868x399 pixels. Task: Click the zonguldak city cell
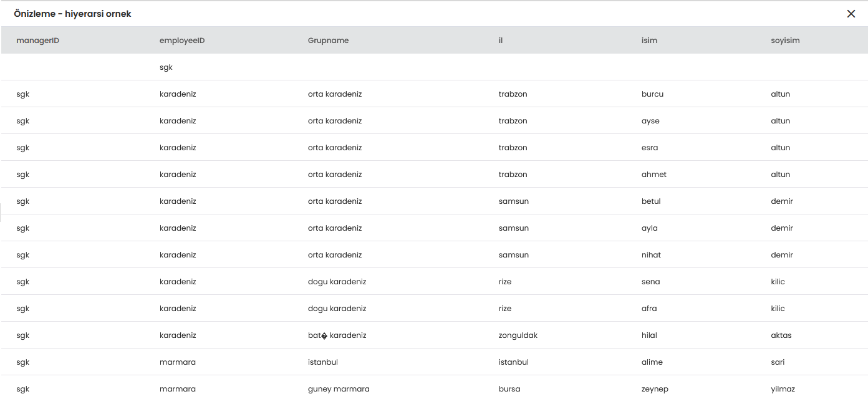(518, 335)
